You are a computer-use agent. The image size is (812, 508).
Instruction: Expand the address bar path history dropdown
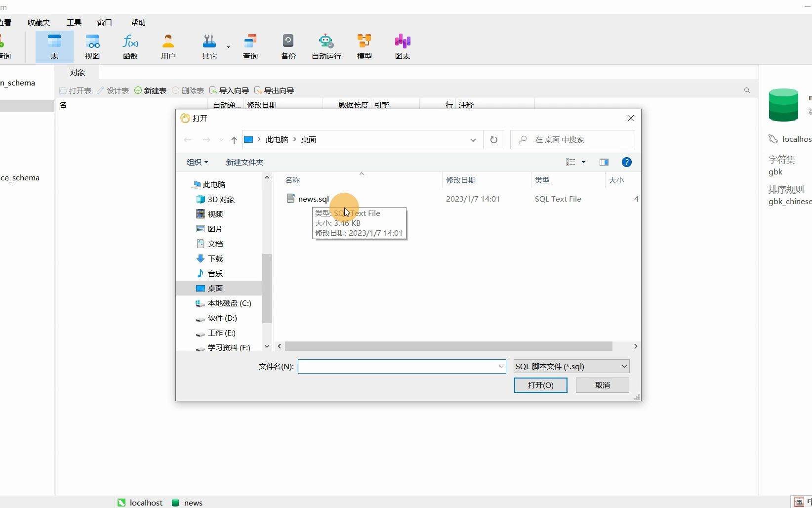473,140
